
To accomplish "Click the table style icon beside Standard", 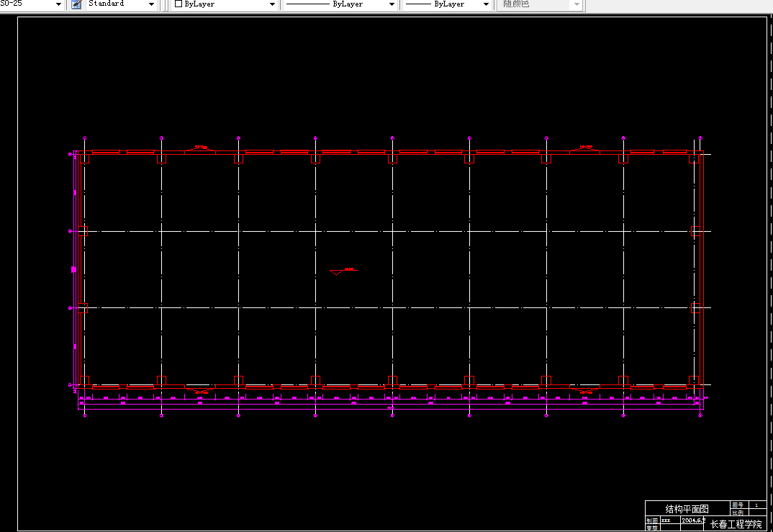I will 76,4.
